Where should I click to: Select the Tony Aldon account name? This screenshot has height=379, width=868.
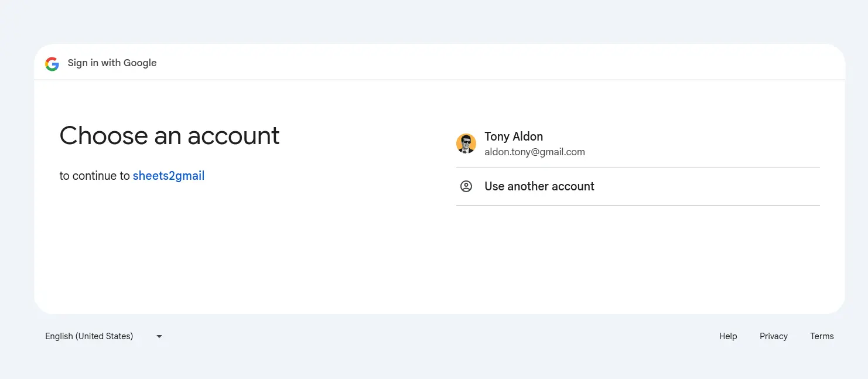pyautogui.click(x=514, y=136)
